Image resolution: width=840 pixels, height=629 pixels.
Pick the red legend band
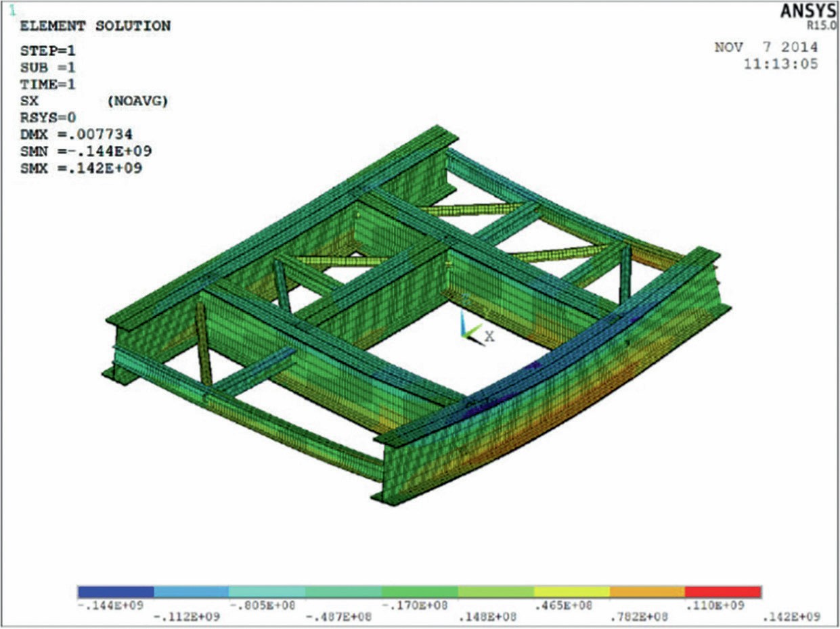pyautogui.click(x=724, y=592)
